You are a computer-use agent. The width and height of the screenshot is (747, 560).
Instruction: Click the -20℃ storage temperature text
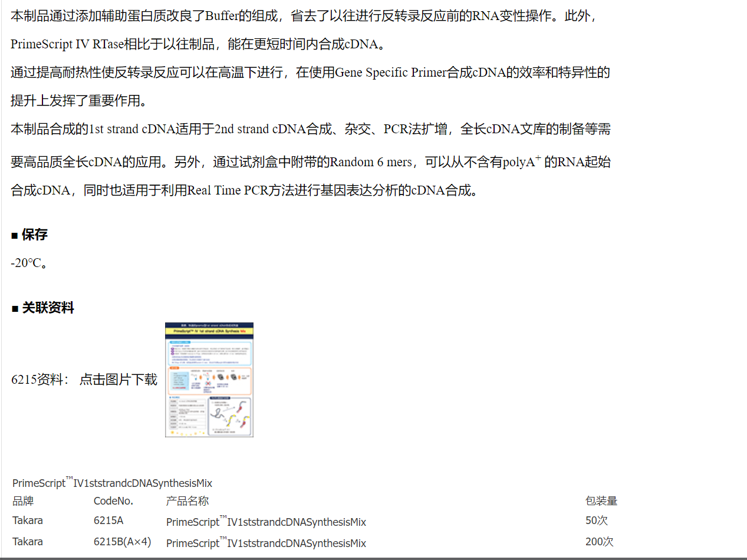(x=29, y=263)
